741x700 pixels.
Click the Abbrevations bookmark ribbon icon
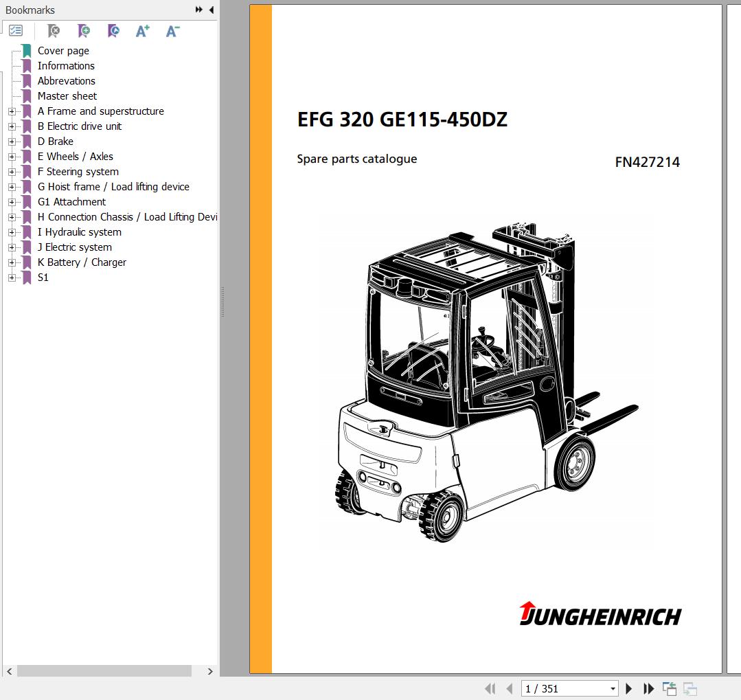pos(27,81)
